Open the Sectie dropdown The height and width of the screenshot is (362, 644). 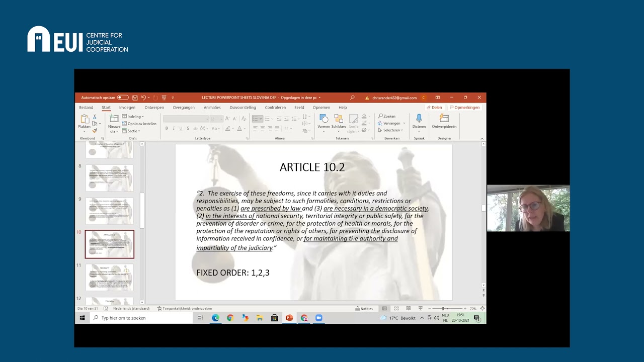131,131
